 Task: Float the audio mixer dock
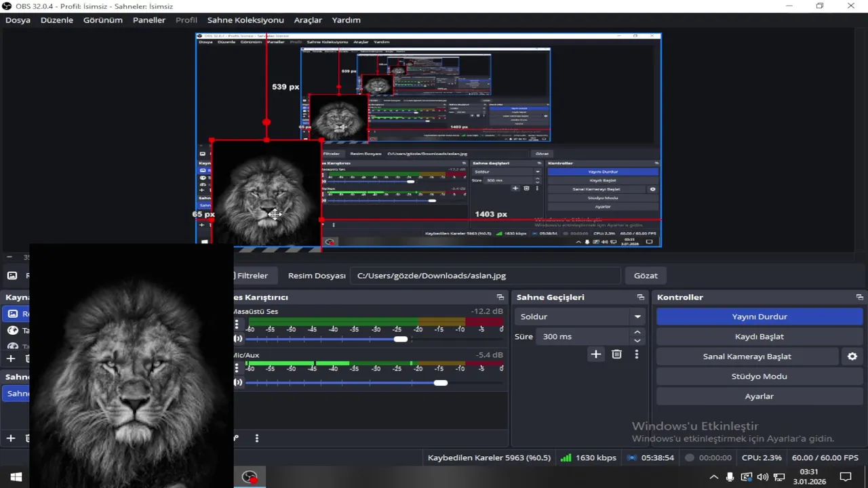[500, 298]
